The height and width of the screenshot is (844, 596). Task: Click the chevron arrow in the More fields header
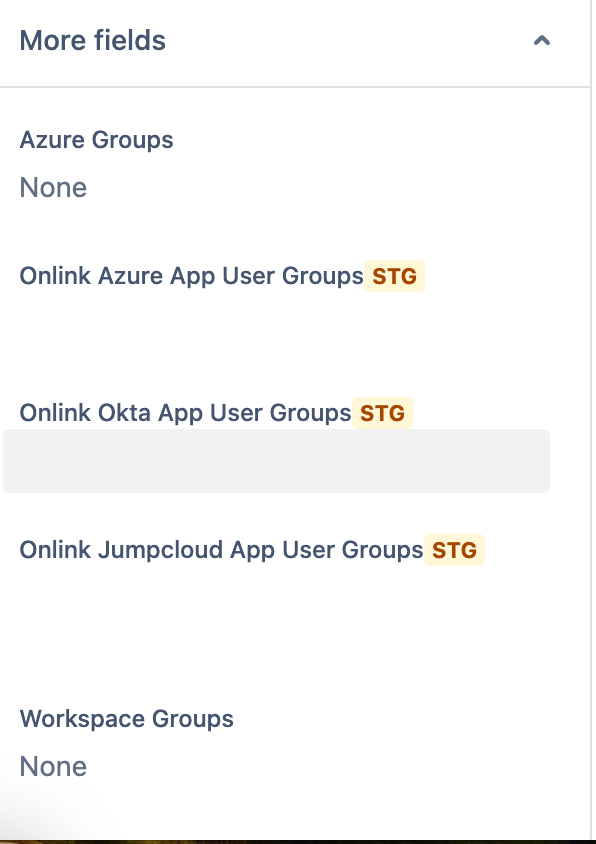click(543, 42)
